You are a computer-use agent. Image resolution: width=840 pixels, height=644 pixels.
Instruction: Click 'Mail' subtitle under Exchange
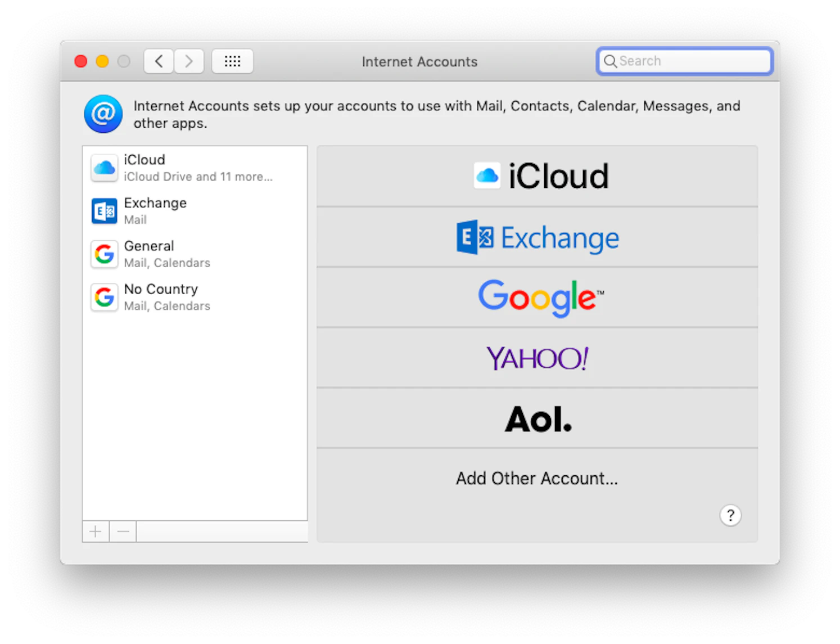pos(136,220)
